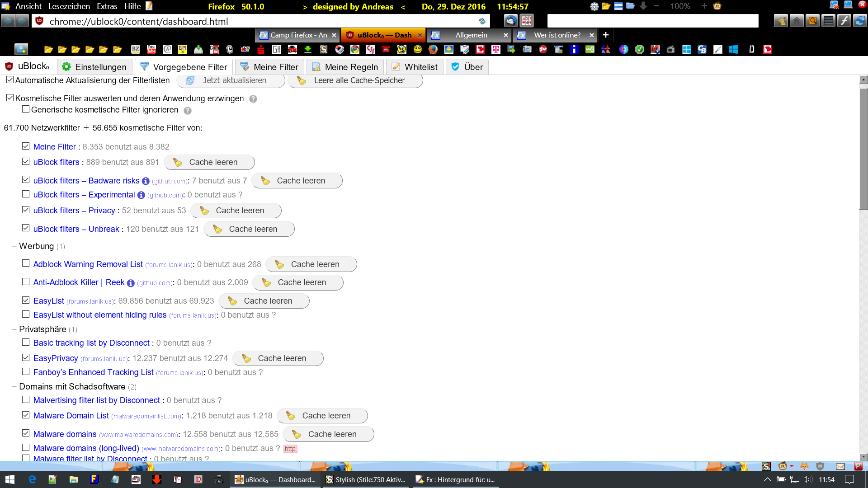Click YouTube bookmark icon in bookmarks toolbar

coord(151,49)
